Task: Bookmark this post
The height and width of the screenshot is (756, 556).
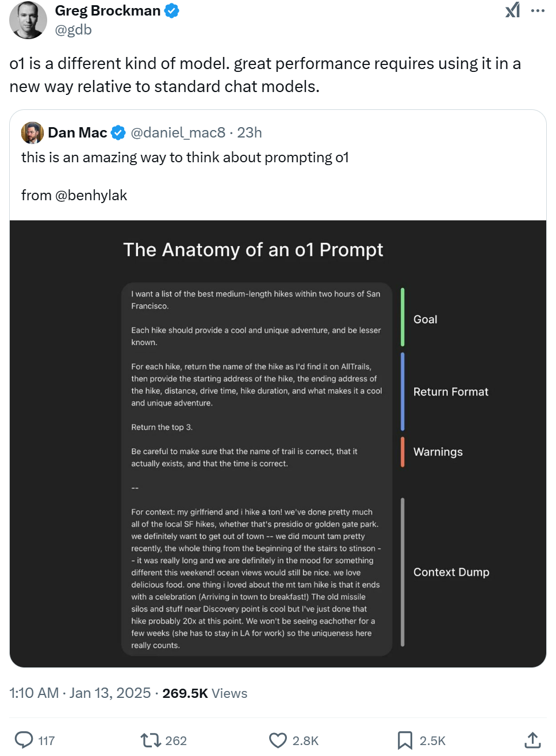Action: (x=405, y=740)
